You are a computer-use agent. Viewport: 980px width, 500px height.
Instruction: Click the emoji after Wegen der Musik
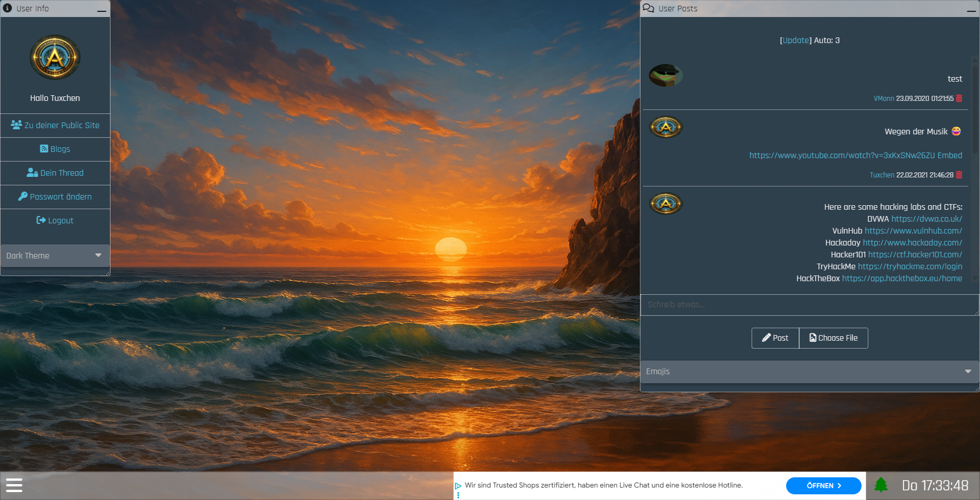coord(956,131)
